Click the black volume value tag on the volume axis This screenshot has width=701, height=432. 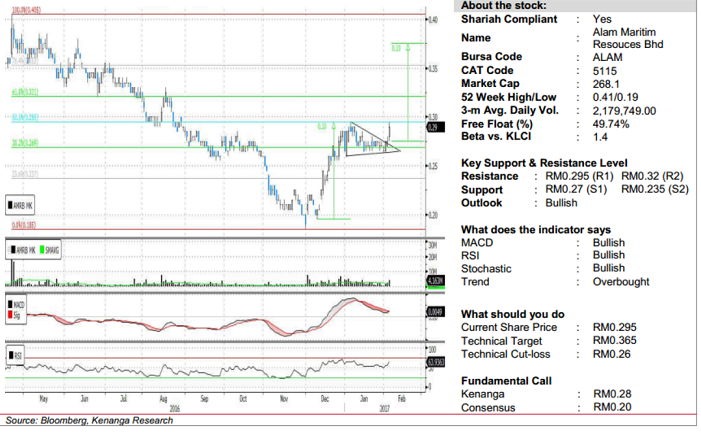click(x=436, y=280)
